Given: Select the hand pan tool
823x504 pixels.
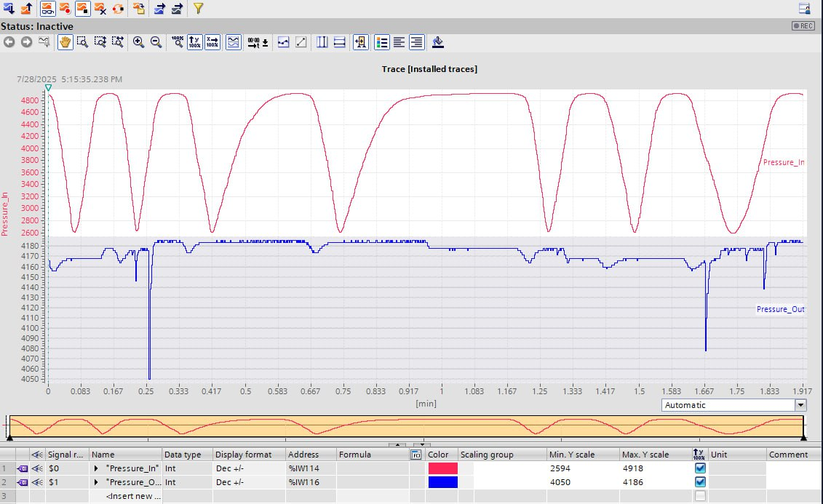Looking at the screenshot, I should pos(65,42).
